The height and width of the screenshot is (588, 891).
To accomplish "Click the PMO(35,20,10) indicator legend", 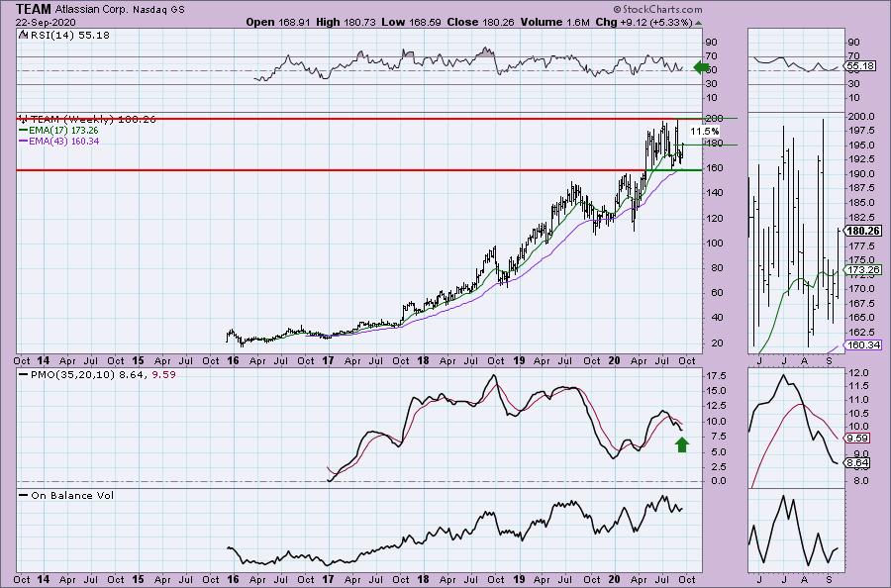I will 97,375.
